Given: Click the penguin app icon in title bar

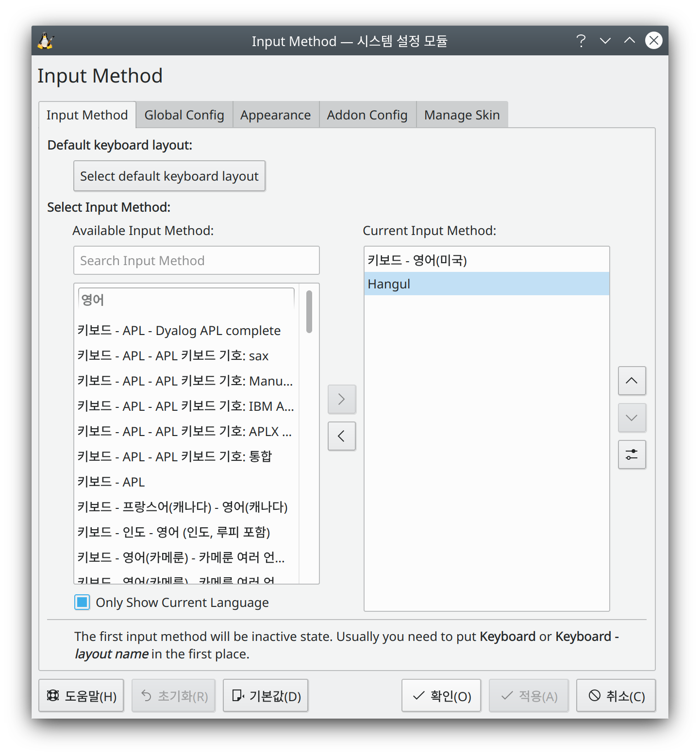Looking at the screenshot, I should tap(46, 41).
